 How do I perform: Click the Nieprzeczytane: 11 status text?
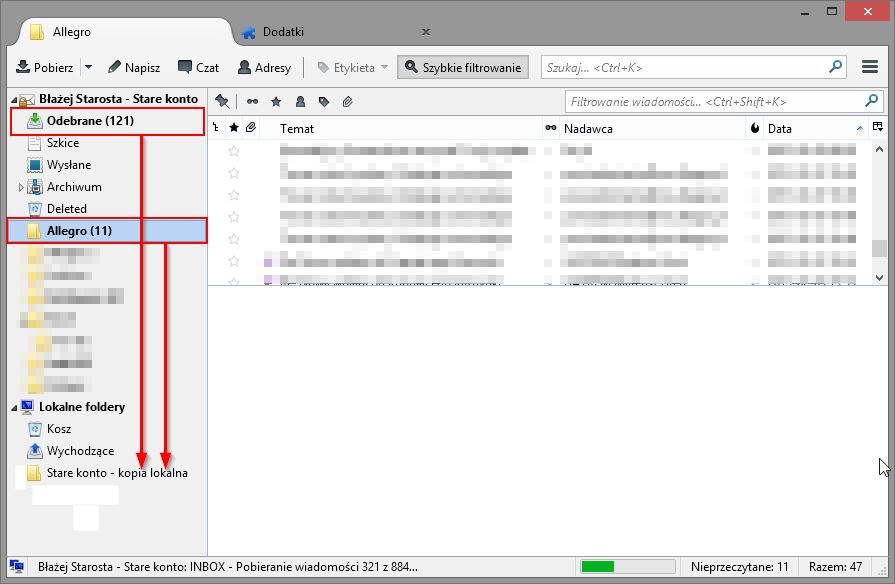click(x=739, y=567)
